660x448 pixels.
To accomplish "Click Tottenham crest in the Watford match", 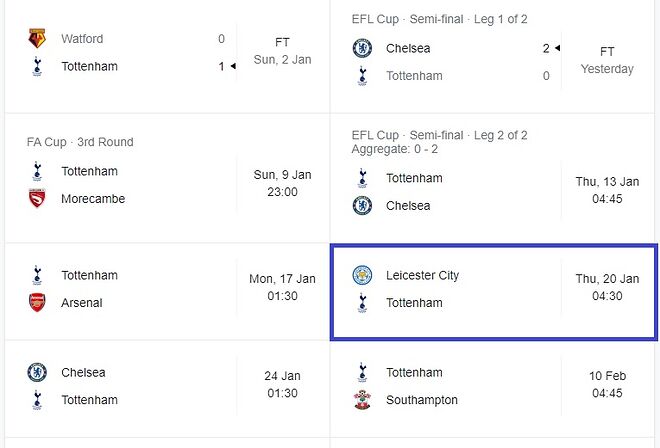I will 37,66.
